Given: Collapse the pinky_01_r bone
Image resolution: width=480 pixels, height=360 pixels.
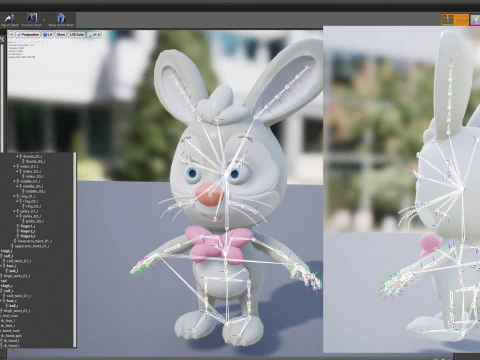Looking at the screenshot, I should tap(14, 211).
